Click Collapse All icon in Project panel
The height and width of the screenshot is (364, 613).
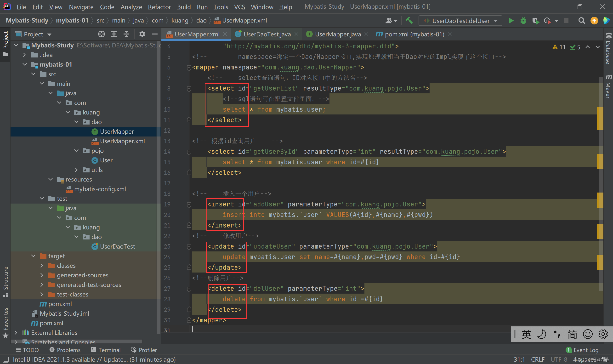point(126,34)
